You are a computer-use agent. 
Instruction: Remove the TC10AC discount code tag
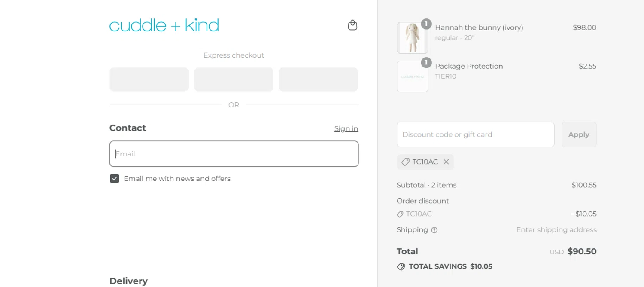446,162
